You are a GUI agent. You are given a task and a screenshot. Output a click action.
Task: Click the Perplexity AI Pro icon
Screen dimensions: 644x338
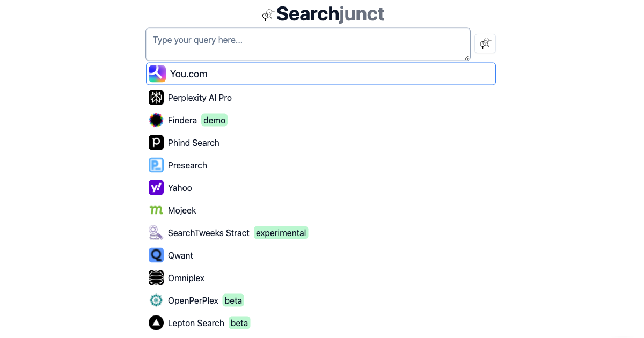pyautogui.click(x=156, y=97)
